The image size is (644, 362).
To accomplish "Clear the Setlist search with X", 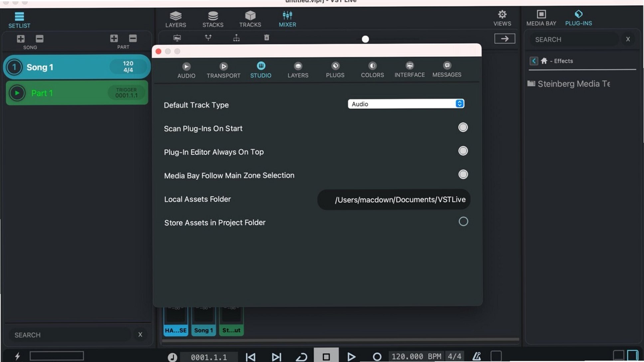I will pos(140,334).
